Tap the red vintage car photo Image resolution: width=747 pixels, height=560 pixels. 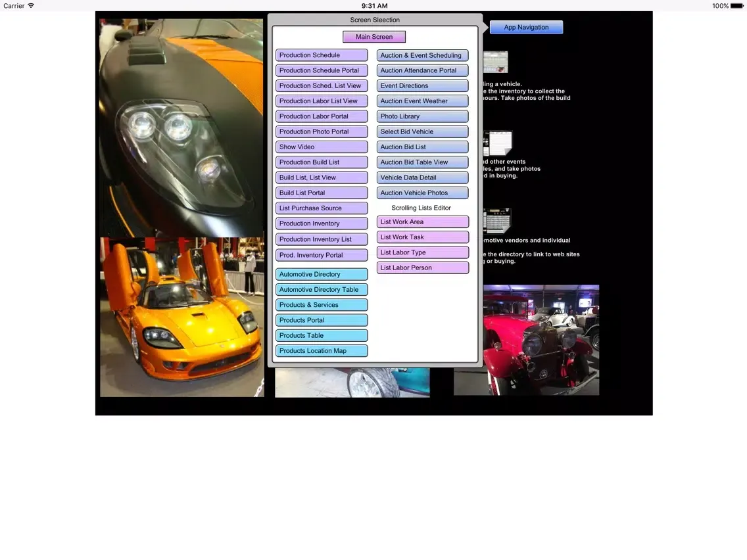541,340
